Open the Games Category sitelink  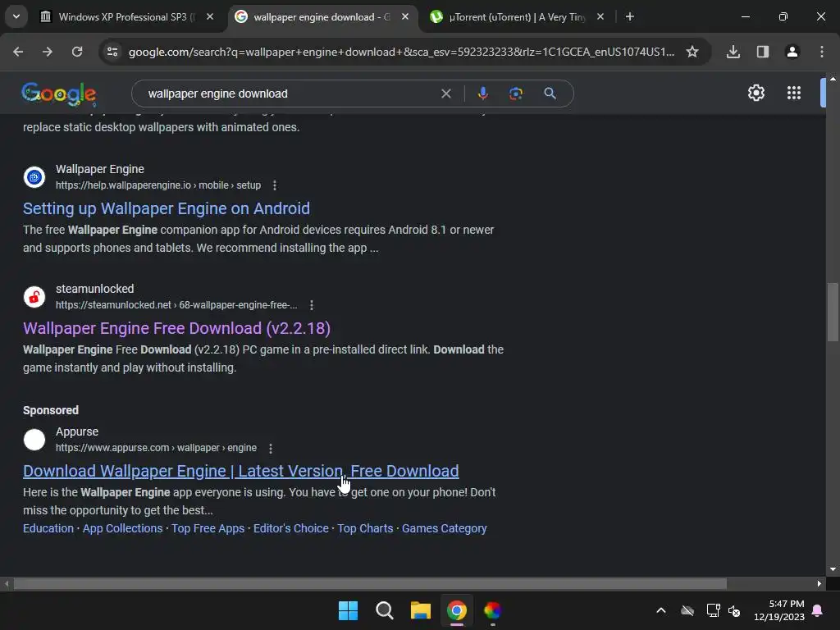(444, 528)
